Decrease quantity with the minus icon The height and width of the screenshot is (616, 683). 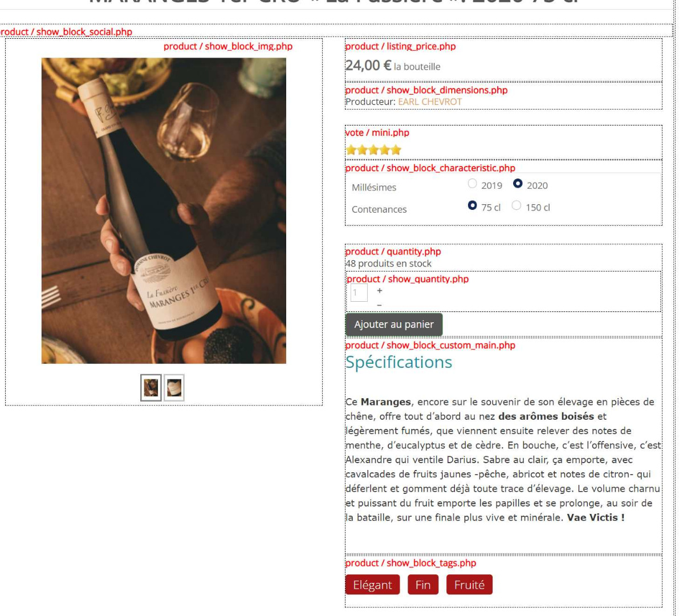pyautogui.click(x=379, y=305)
